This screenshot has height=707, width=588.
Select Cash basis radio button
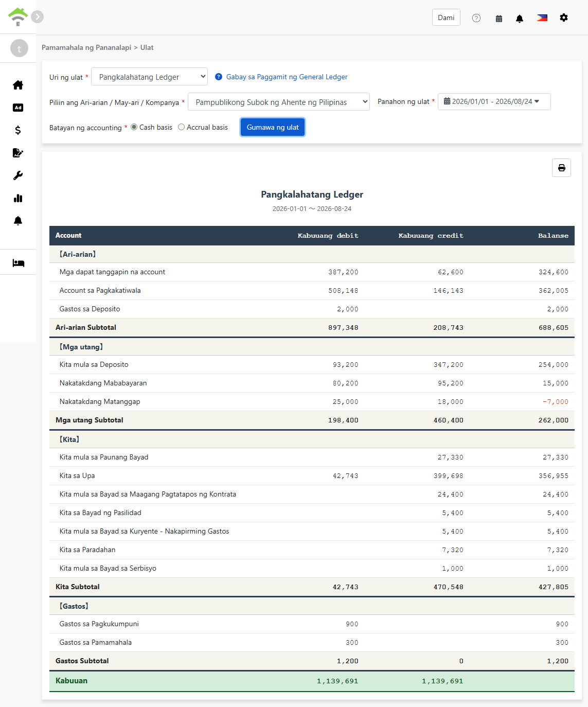click(134, 127)
